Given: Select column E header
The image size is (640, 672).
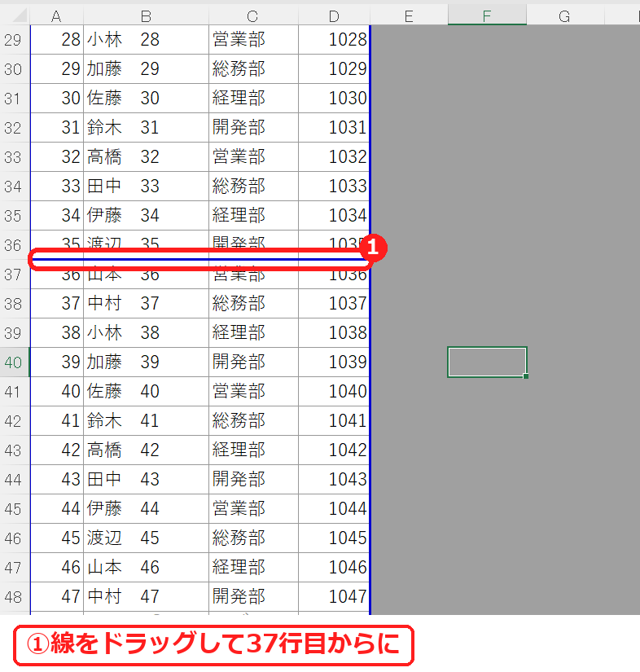Looking at the screenshot, I should click(409, 15).
